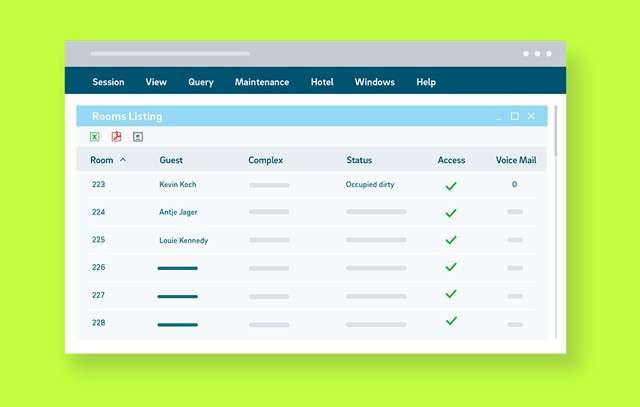Open the Query menu
The width and height of the screenshot is (640, 407).
coord(201,82)
